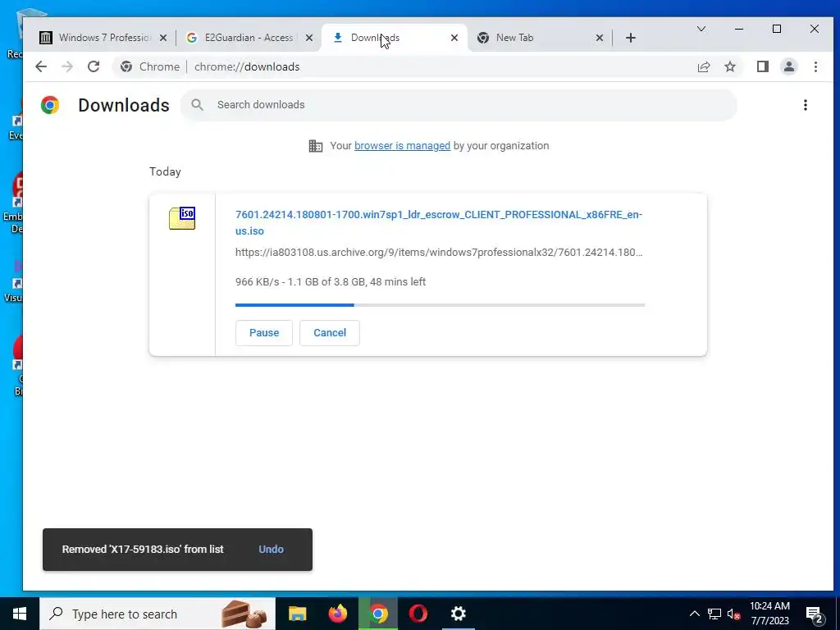The image size is (840, 630).
Task: Close the New Tab tab
Action: coord(600,38)
